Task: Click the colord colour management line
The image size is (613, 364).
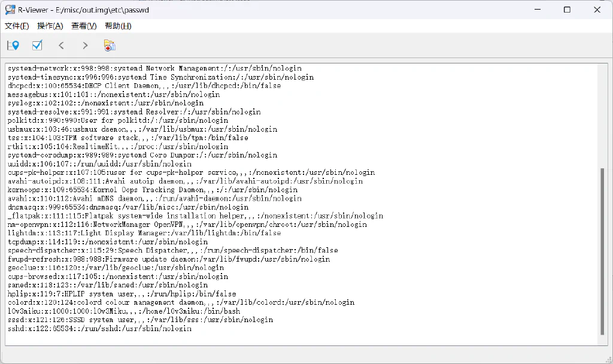Action: click(181, 302)
